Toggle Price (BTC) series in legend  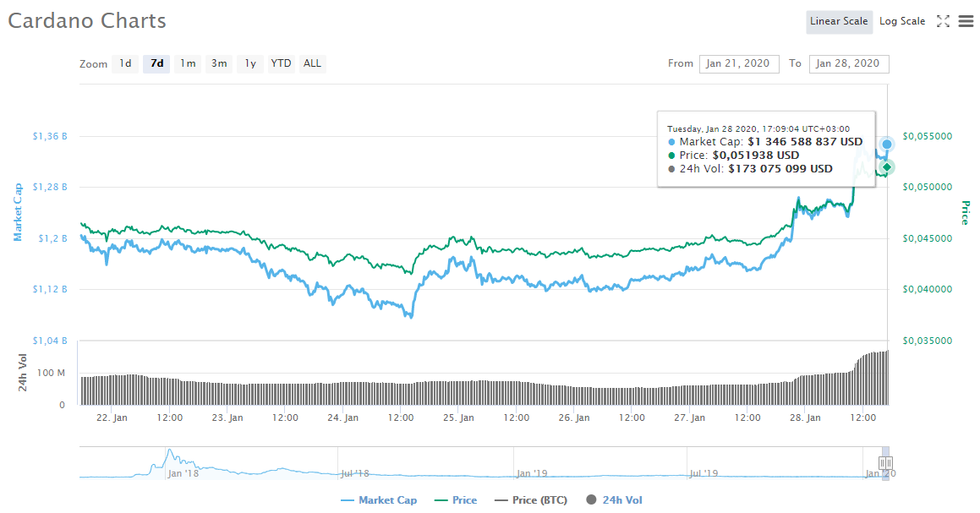[531, 499]
